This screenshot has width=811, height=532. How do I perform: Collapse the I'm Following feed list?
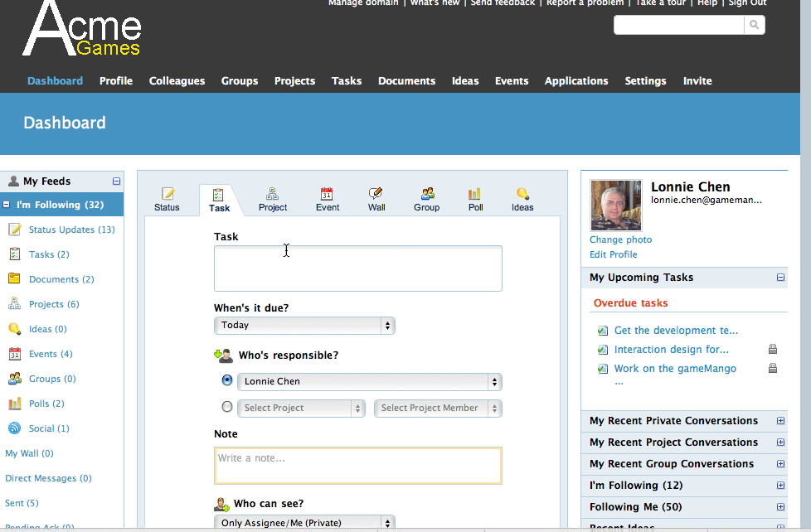(7, 205)
